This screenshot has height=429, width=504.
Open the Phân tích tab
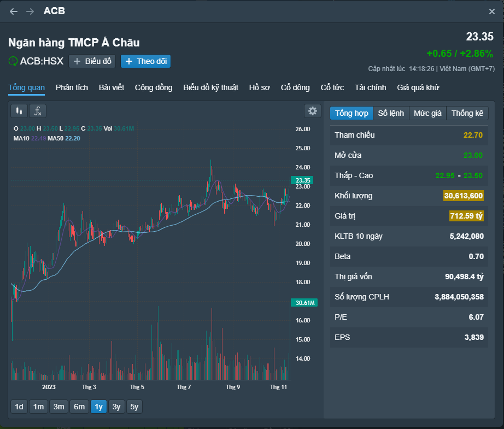point(72,87)
